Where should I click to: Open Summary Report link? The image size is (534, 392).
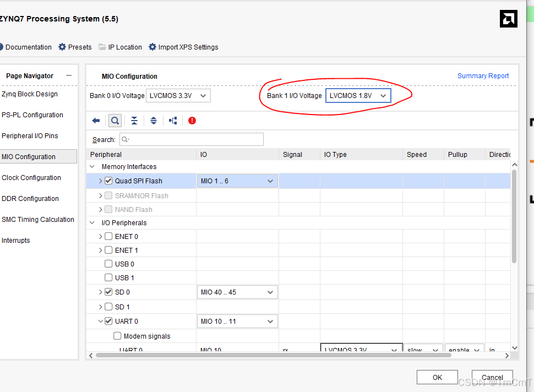click(x=483, y=76)
